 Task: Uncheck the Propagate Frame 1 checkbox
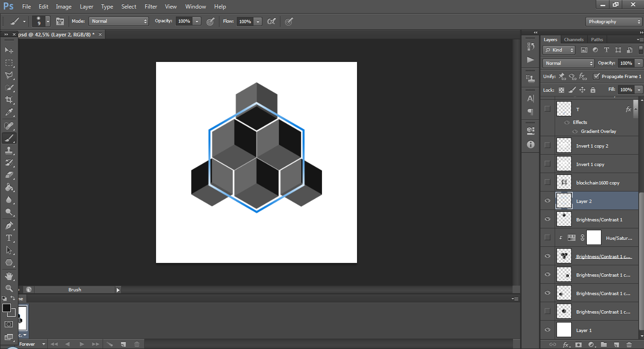point(596,76)
